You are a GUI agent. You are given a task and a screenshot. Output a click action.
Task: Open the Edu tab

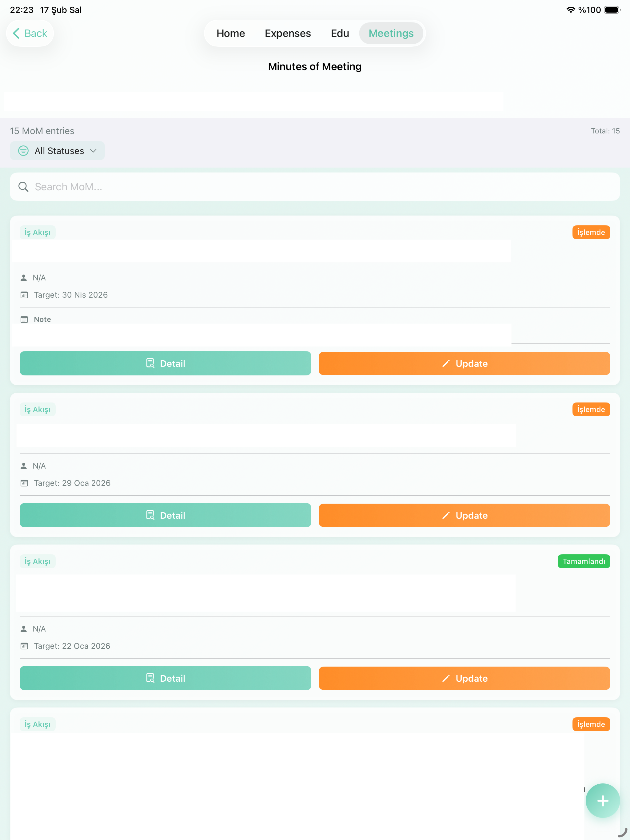(340, 34)
